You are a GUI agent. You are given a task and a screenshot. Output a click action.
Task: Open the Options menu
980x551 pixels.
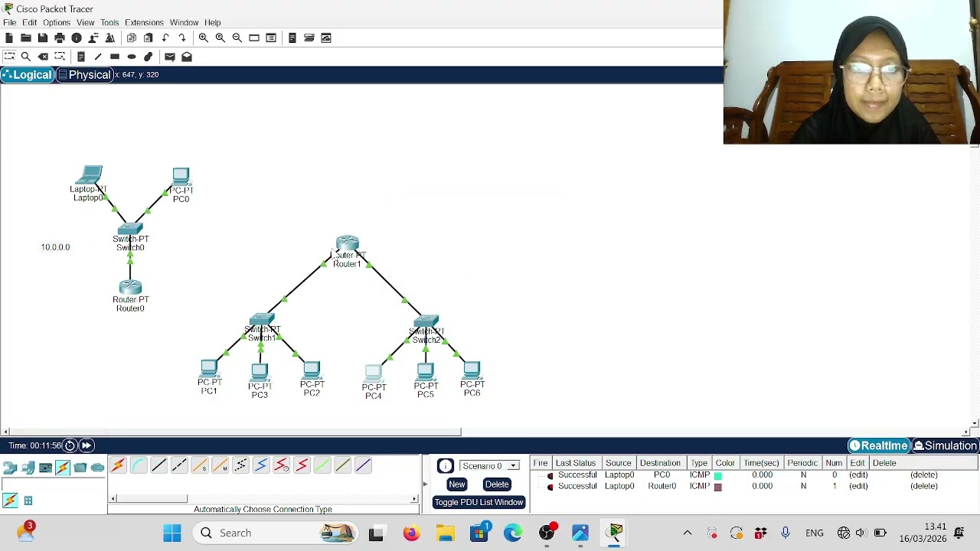click(57, 22)
